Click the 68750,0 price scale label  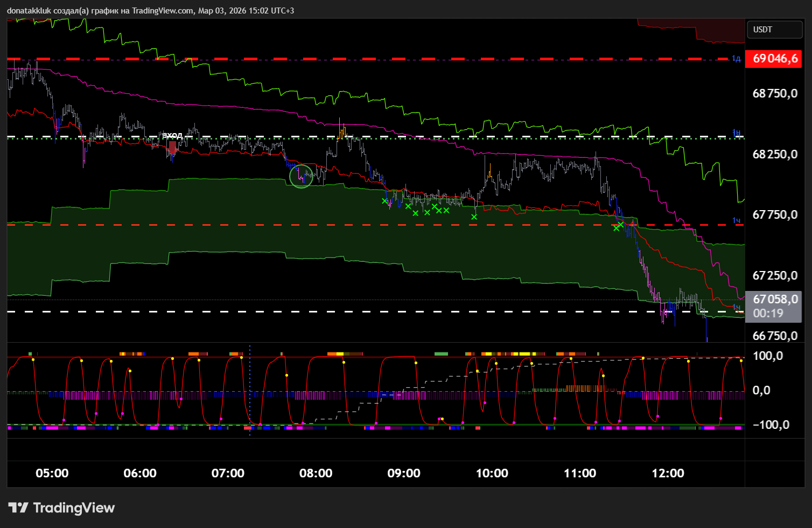coord(774,94)
